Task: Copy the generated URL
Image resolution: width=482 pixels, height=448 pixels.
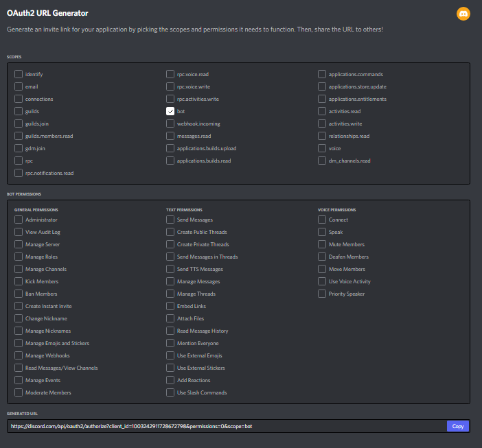Action: point(457,426)
